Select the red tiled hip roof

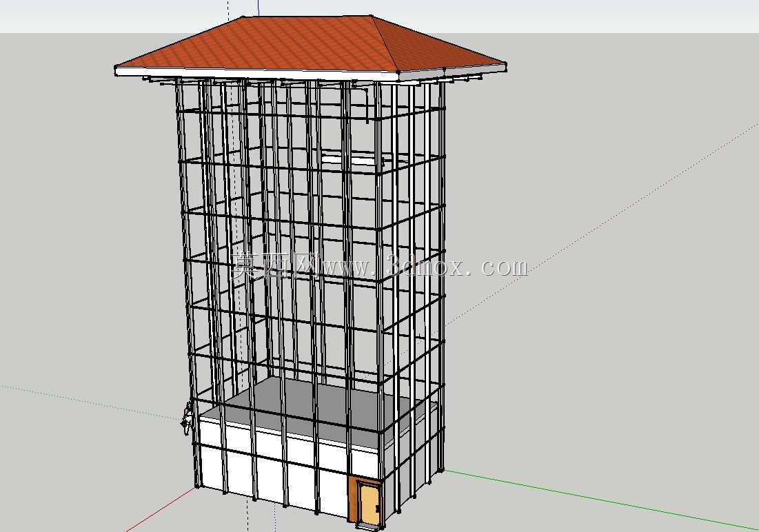pos(310,45)
